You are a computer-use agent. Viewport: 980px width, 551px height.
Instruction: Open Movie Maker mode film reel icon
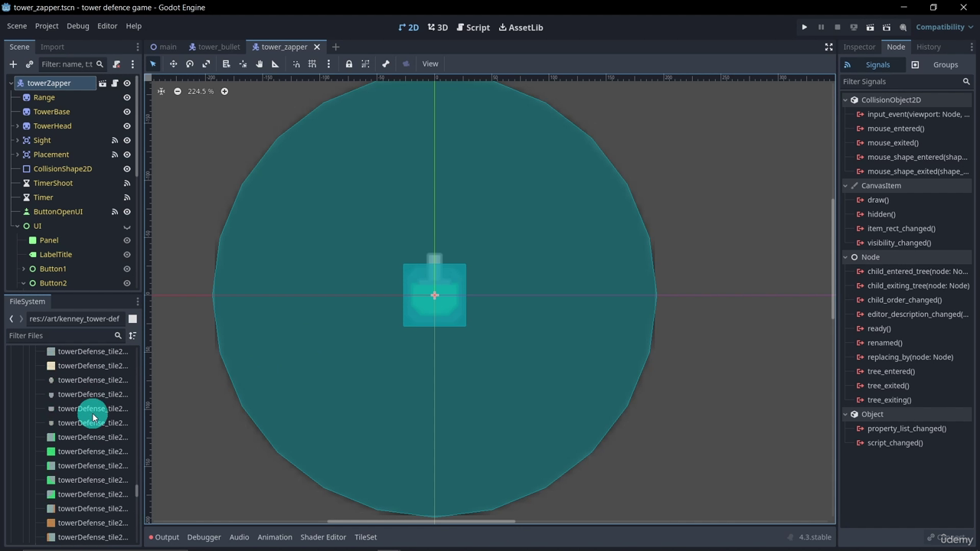click(x=903, y=28)
